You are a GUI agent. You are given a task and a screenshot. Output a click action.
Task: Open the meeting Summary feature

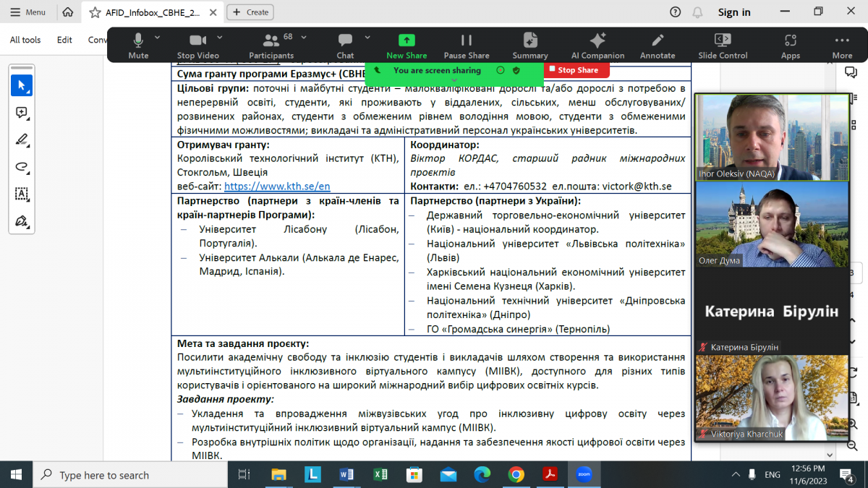[x=530, y=45]
